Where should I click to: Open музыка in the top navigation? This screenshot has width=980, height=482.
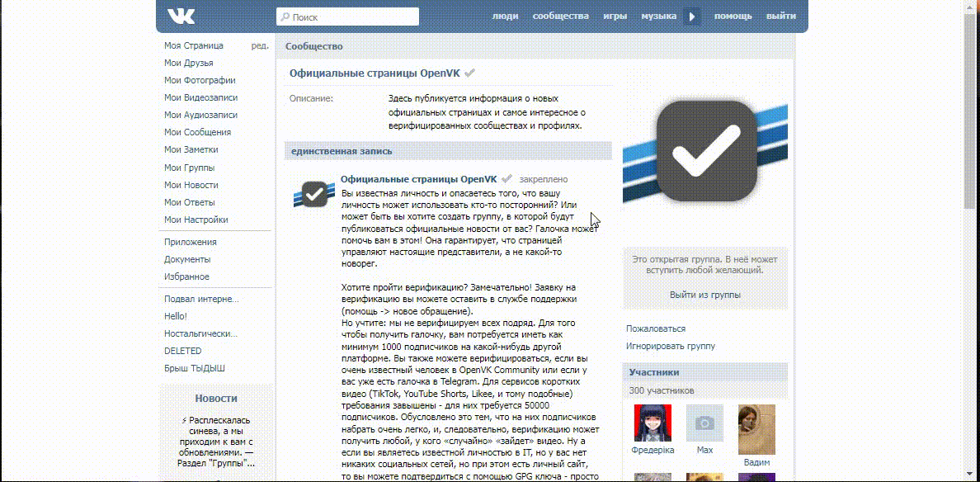click(x=659, y=17)
